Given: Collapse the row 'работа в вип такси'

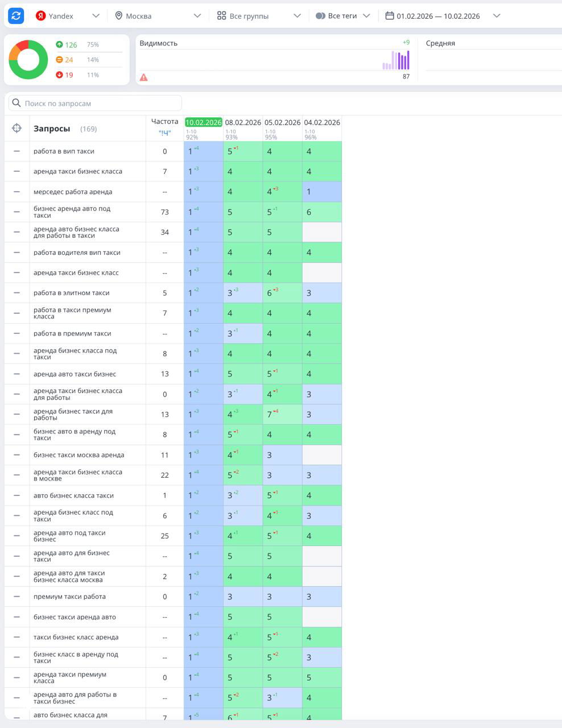Looking at the screenshot, I should click(x=16, y=151).
